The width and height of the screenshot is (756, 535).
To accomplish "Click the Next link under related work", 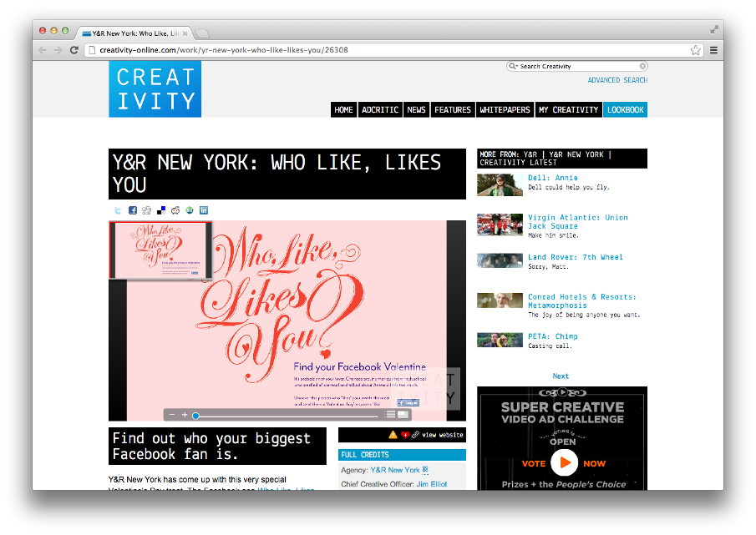I will [561, 376].
